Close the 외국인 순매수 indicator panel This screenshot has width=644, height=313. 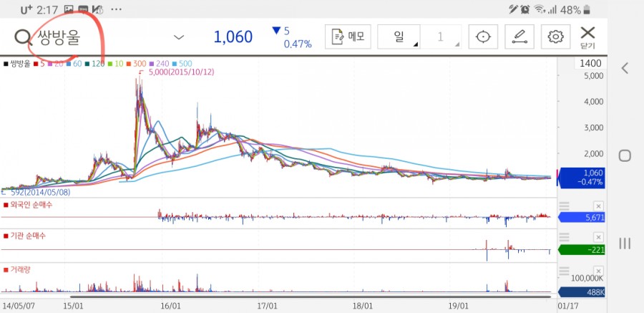click(x=598, y=206)
